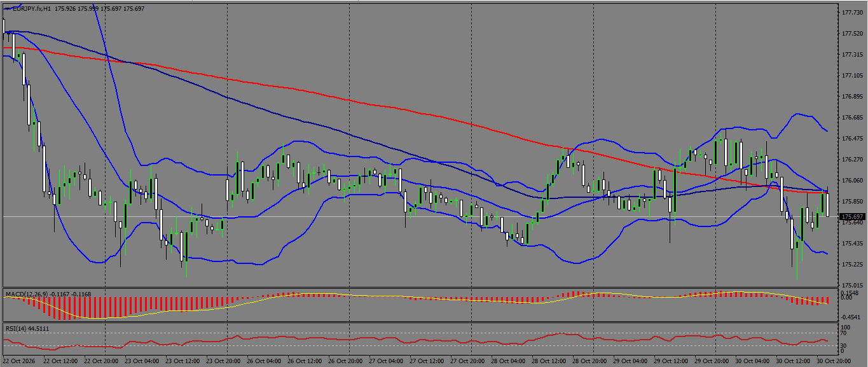Viewport: 868px width, 367px height.
Task: Click the 30 Oct 20:00 time label
Action: pyautogui.click(x=834, y=361)
